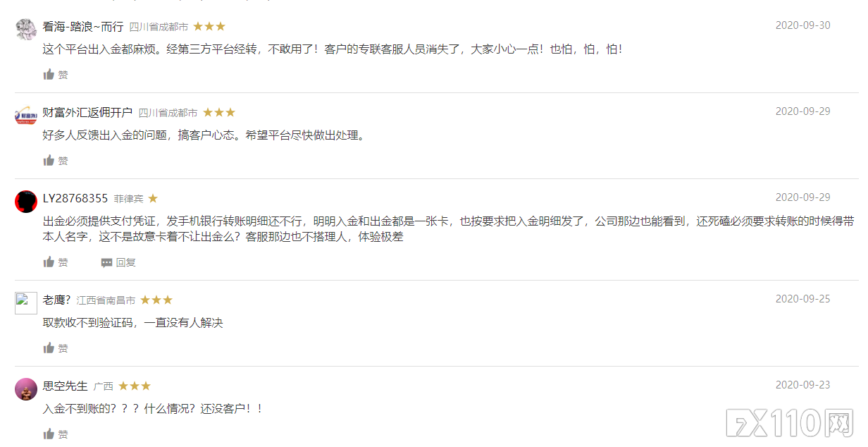
Task: Open username 看海-踏浪~而行 profile
Action: pos(83,27)
